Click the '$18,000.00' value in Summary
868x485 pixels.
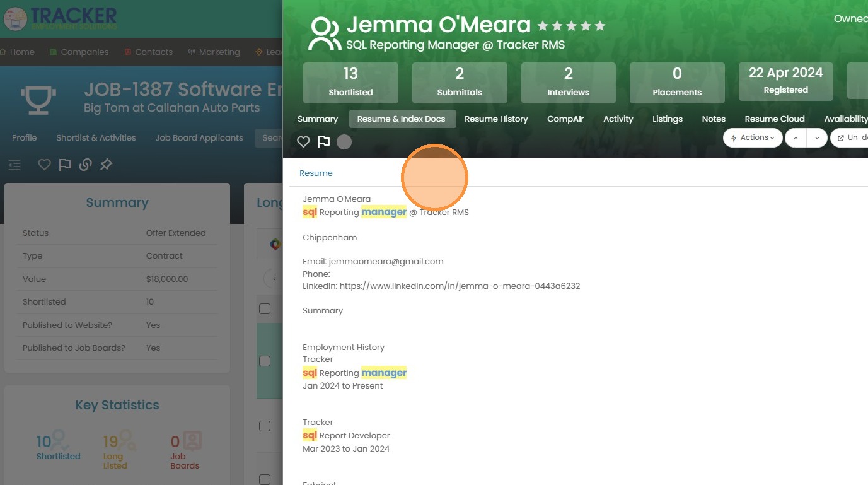click(x=167, y=279)
